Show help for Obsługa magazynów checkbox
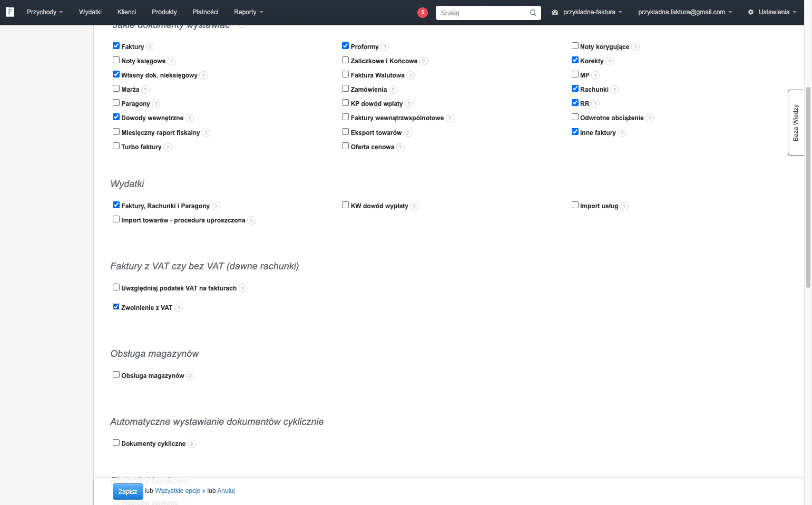This screenshot has height=505, width=812. [190, 376]
